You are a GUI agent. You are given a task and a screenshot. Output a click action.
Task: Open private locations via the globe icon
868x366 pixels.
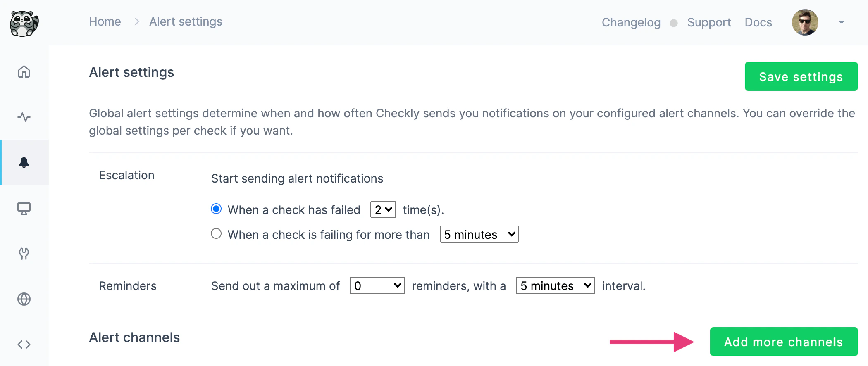[x=24, y=299]
